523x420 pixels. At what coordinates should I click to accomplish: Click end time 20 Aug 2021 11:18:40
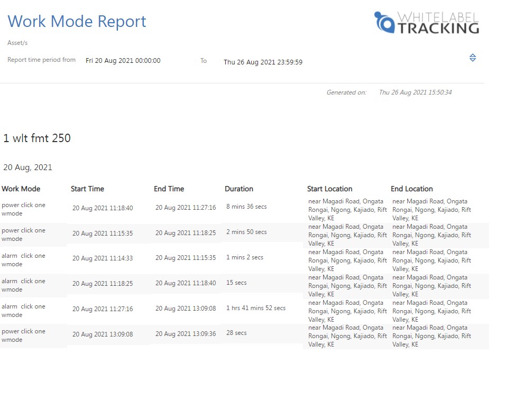point(186,283)
